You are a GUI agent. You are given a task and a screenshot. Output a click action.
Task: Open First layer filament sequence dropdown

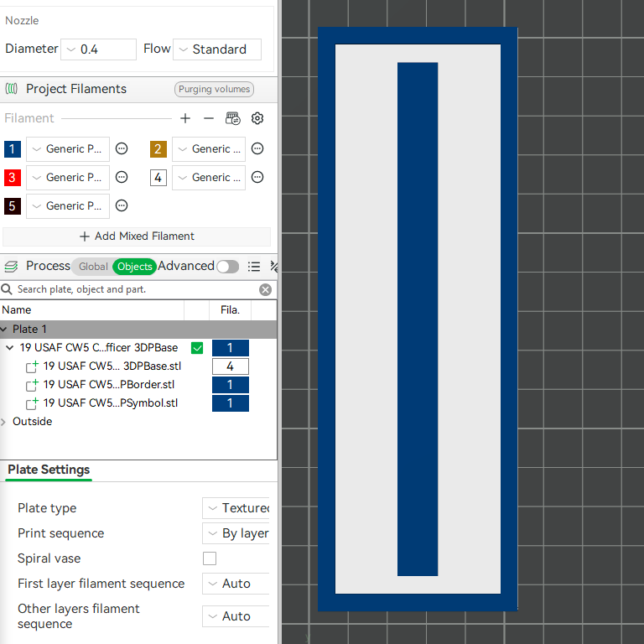tap(236, 584)
